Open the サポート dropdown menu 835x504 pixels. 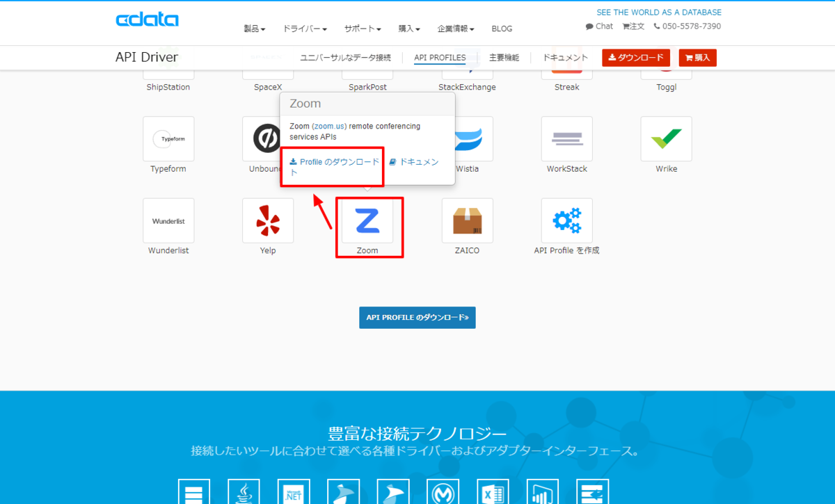363,29
